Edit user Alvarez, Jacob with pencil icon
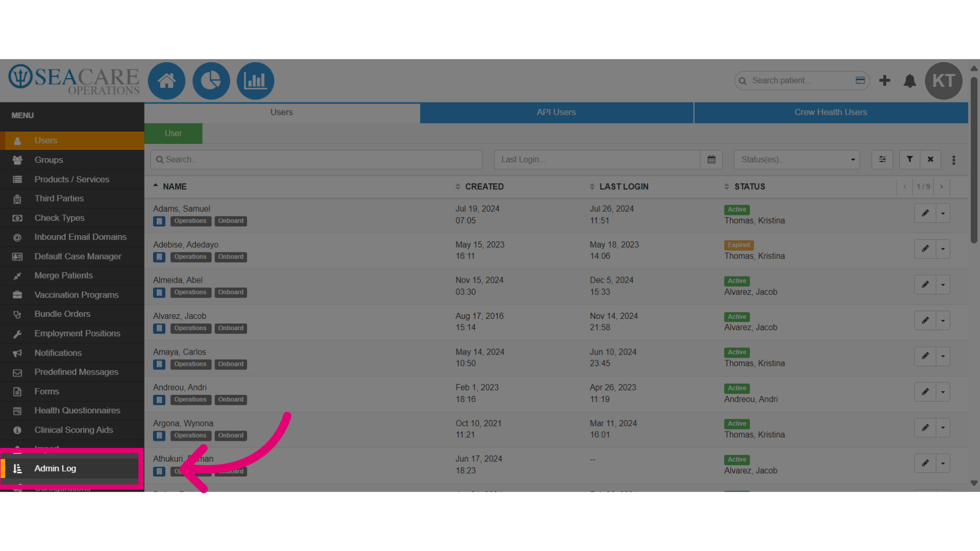 tap(925, 320)
